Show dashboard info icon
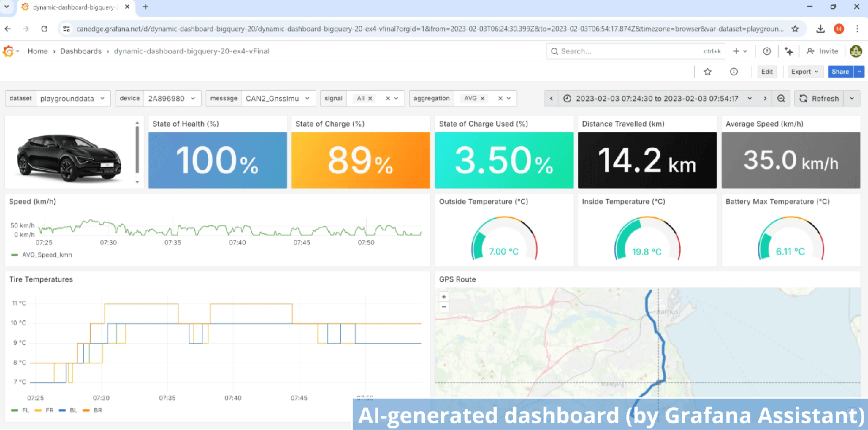868x430 pixels. (x=733, y=72)
